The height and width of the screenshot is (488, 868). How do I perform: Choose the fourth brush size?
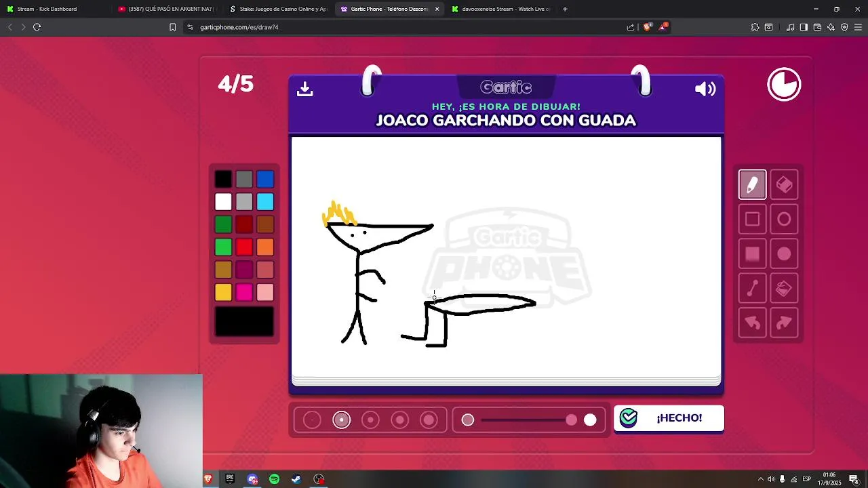click(x=399, y=420)
